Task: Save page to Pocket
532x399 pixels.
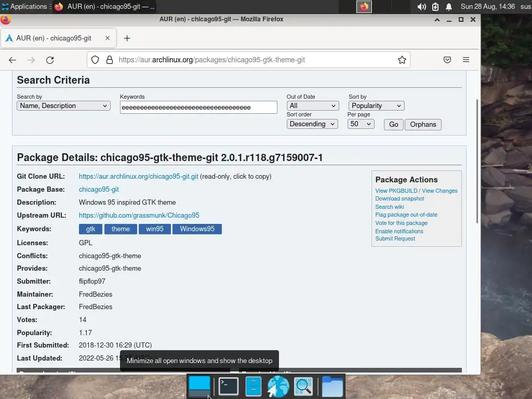Action: pyautogui.click(x=447, y=60)
